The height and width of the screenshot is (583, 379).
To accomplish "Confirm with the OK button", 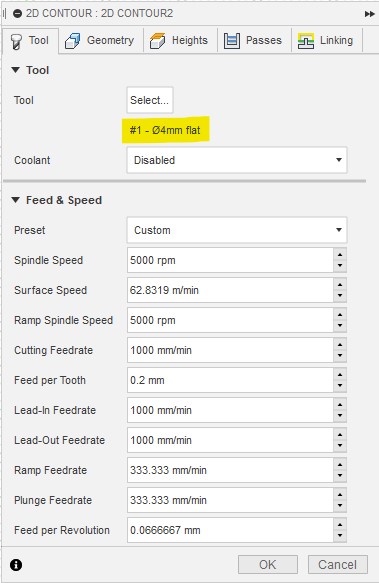I will 268,564.
